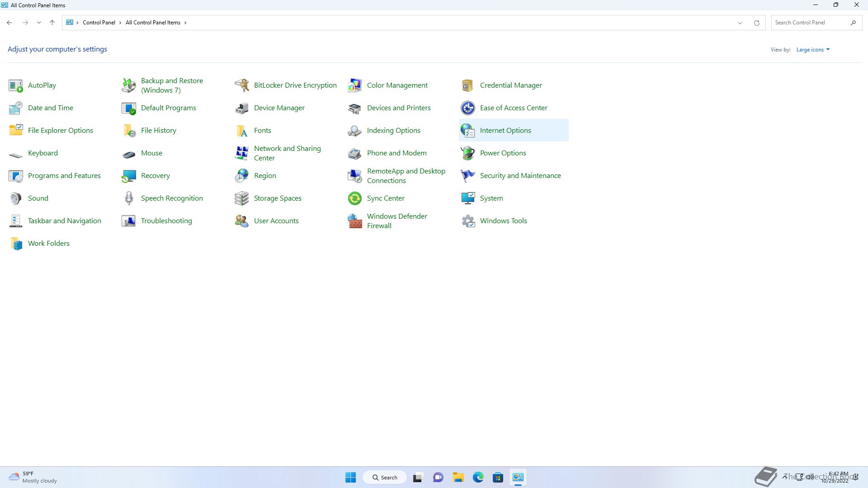
Task: Open the Date and Time icon
Action: coord(16,108)
